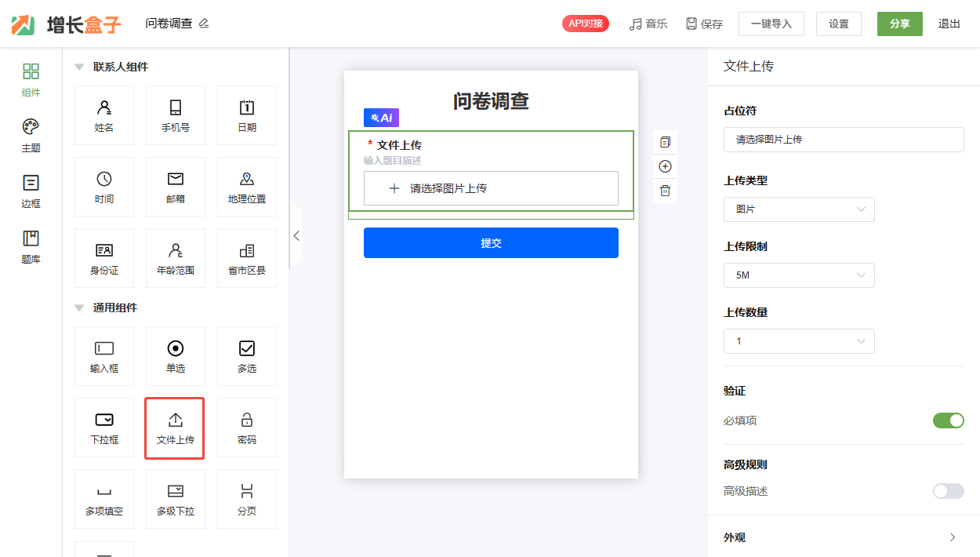Image resolution: width=980 pixels, height=557 pixels.
Task: Click the 一键导入 button
Action: (771, 24)
